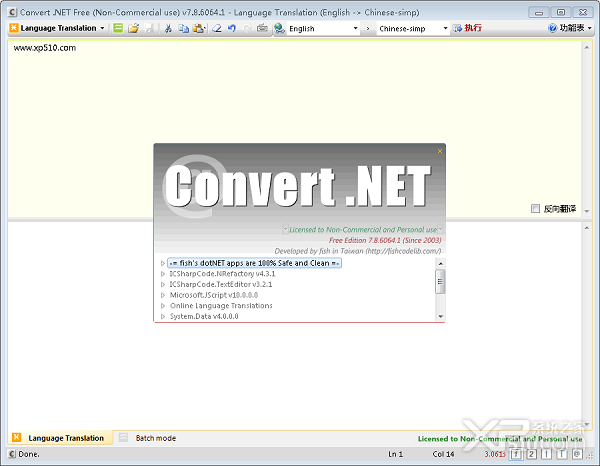Click the orange Language Translation mode icon
Screen dimensions: 600x466
point(14,28)
